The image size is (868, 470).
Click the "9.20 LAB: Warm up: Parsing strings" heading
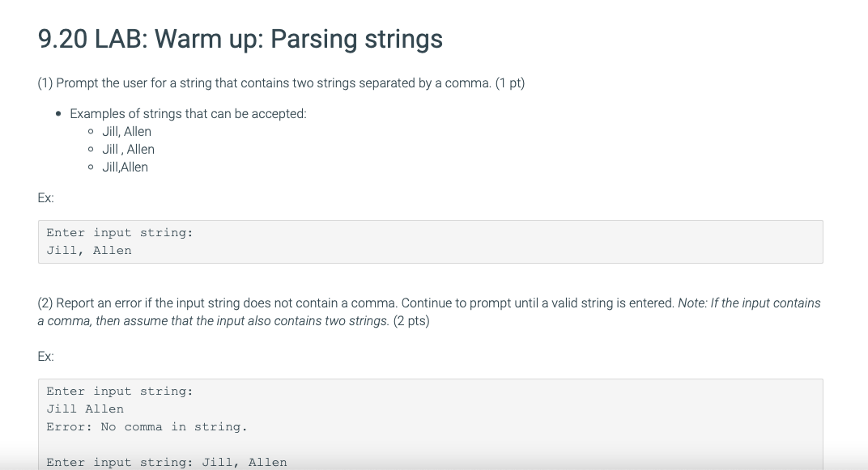point(240,40)
